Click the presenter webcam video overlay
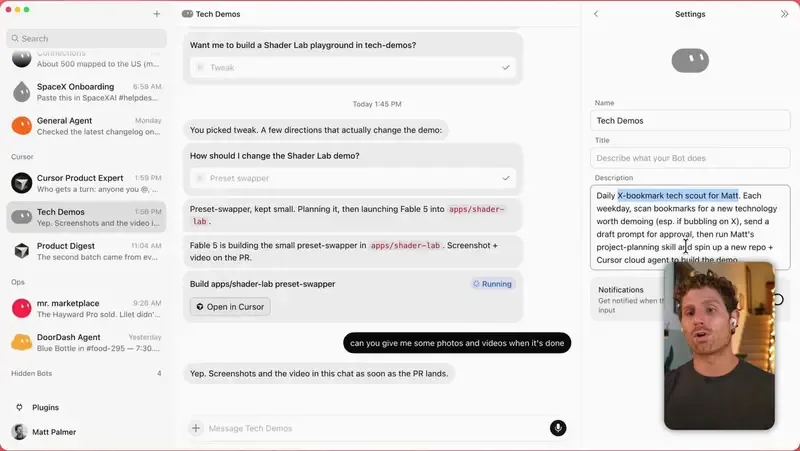 [x=719, y=346]
